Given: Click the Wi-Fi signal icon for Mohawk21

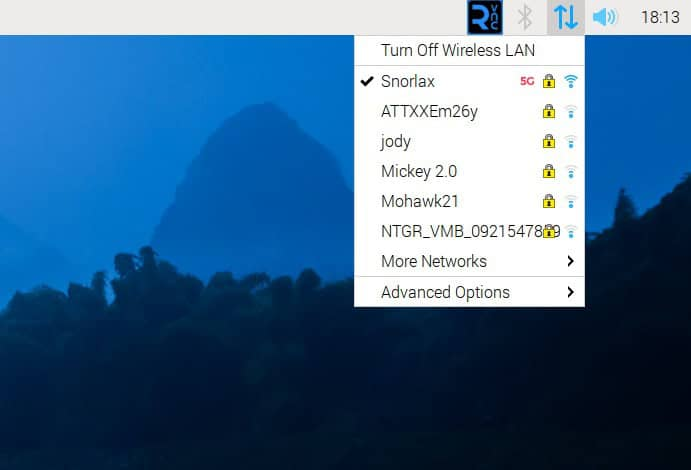Looking at the screenshot, I should coord(570,202).
